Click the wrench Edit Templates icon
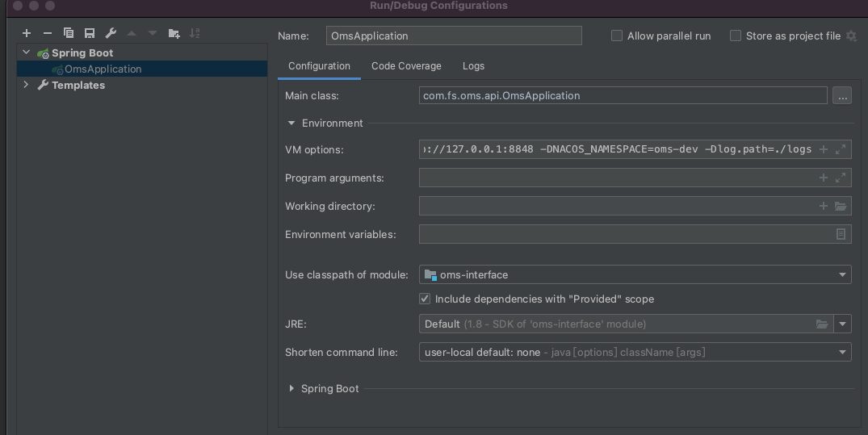This screenshot has height=435, width=868. [111, 33]
